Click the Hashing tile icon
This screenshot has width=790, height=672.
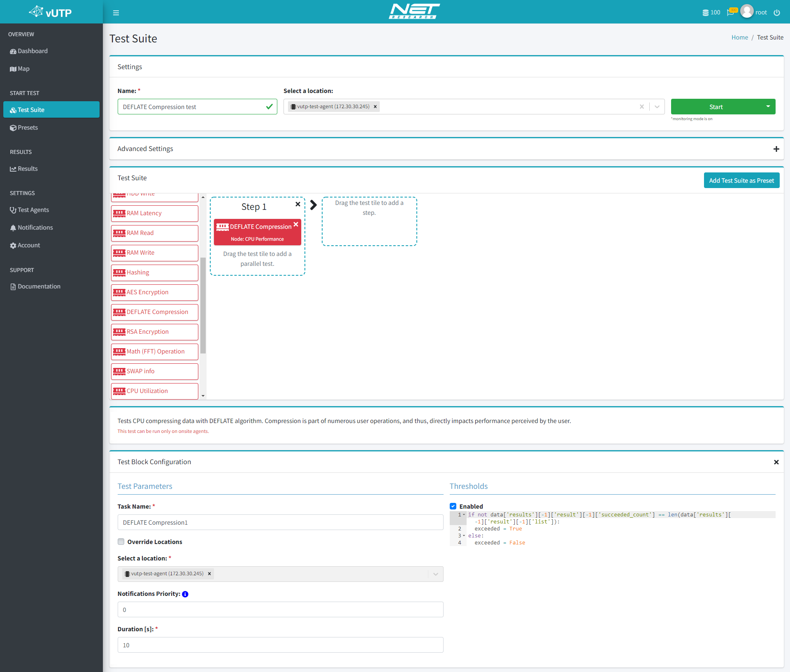[119, 272]
